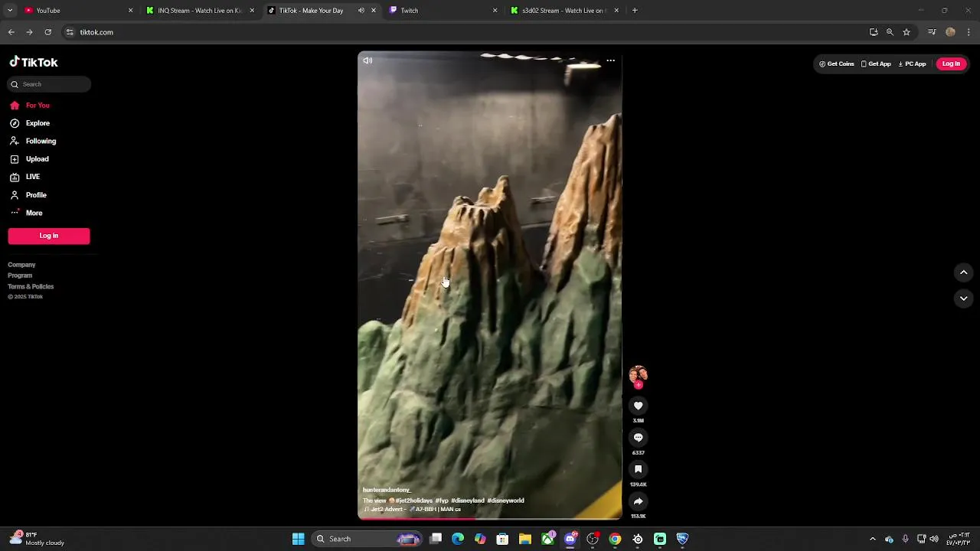The height and width of the screenshot is (551, 980).
Task: Mute the video using the speaker icon
Action: [367, 60]
